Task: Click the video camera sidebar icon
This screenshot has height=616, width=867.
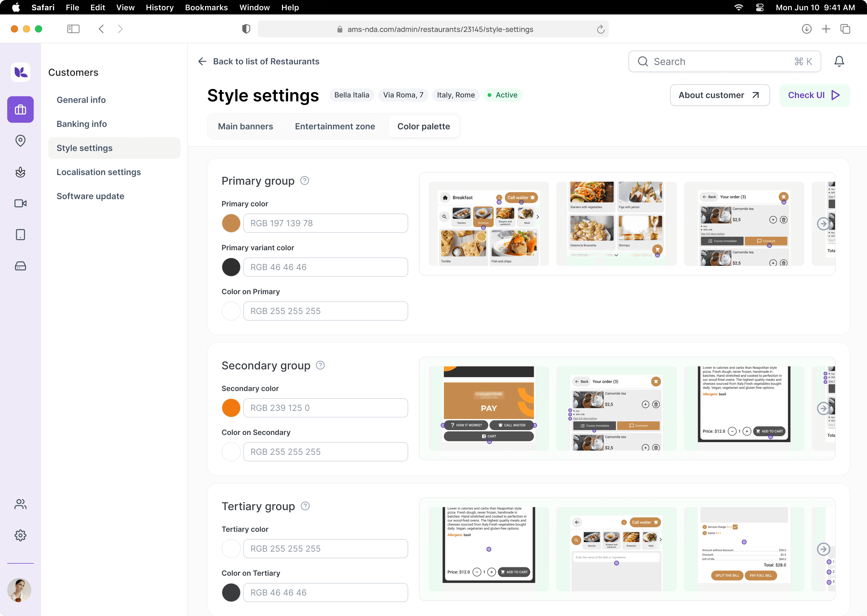Action: tap(20, 203)
